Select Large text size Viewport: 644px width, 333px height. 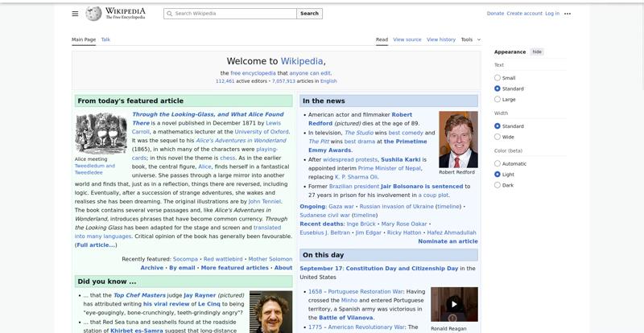tap(497, 99)
